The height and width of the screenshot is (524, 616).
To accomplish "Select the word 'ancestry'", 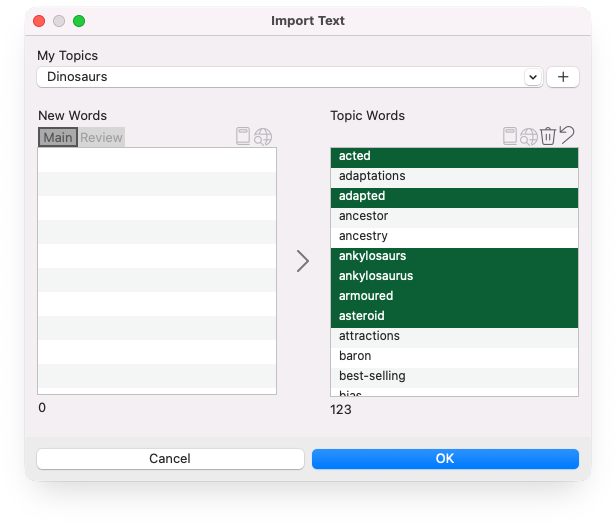I will point(454,236).
